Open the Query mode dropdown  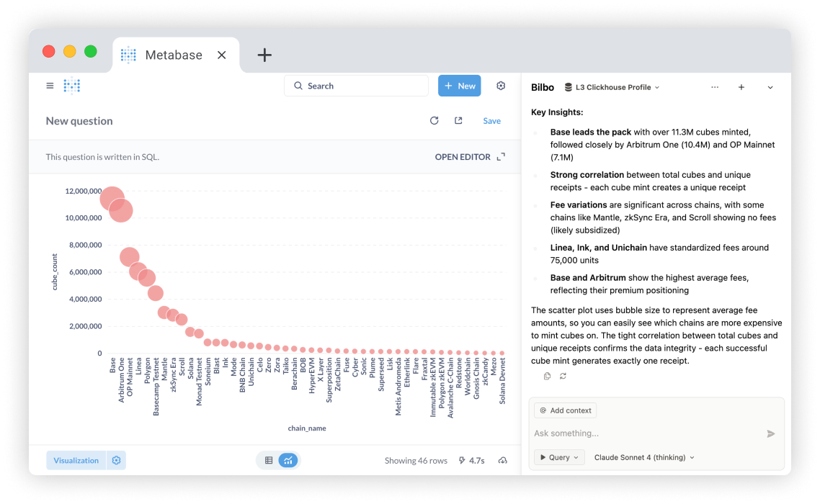[558, 457]
